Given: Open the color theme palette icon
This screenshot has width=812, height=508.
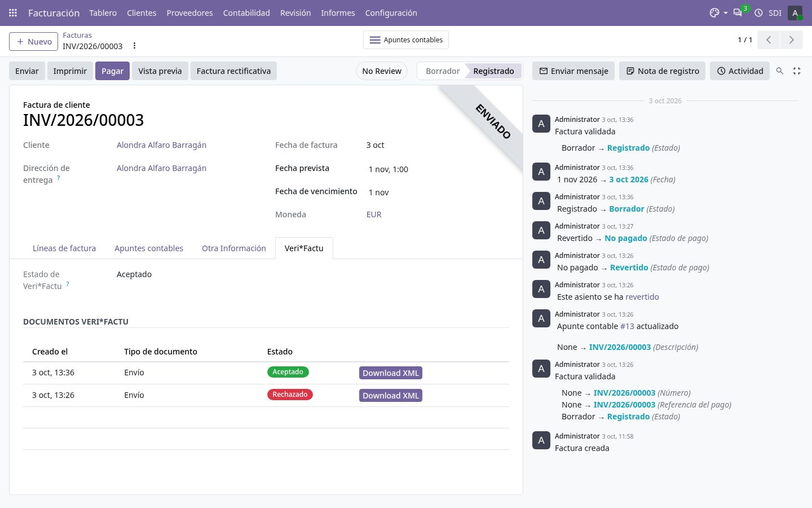Looking at the screenshot, I should point(714,12).
